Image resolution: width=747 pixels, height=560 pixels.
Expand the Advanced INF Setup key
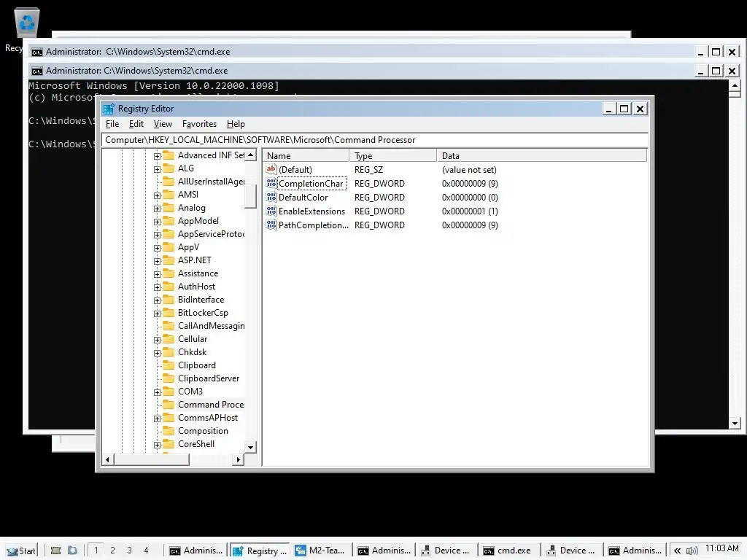[158, 156]
